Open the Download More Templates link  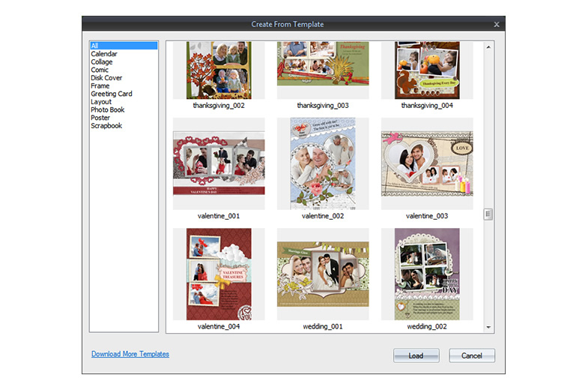[x=130, y=354]
